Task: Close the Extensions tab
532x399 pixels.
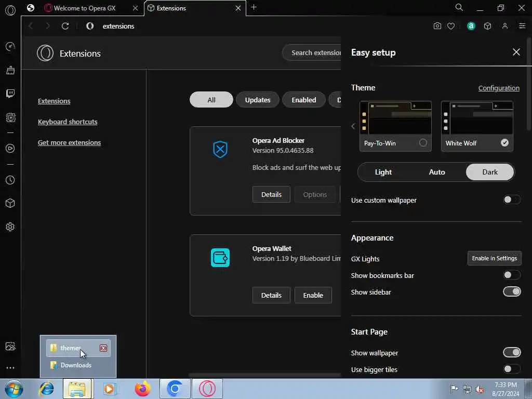Action: coord(238,8)
